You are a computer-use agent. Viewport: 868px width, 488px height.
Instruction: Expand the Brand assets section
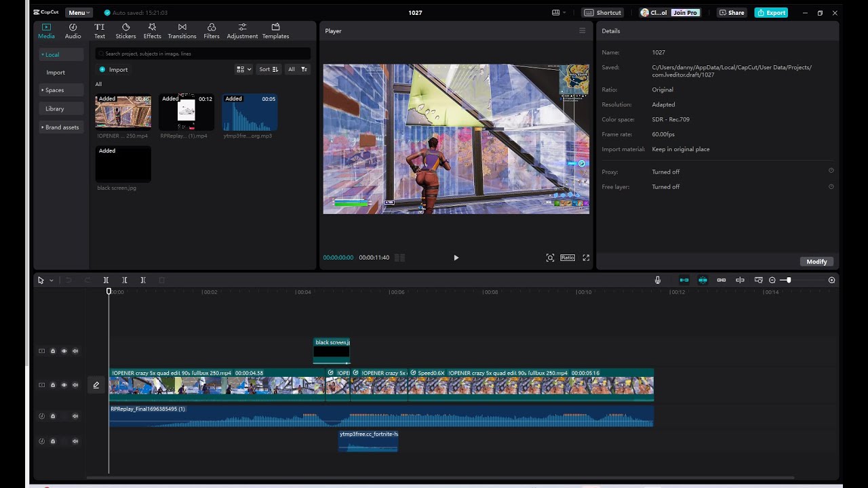[61, 127]
